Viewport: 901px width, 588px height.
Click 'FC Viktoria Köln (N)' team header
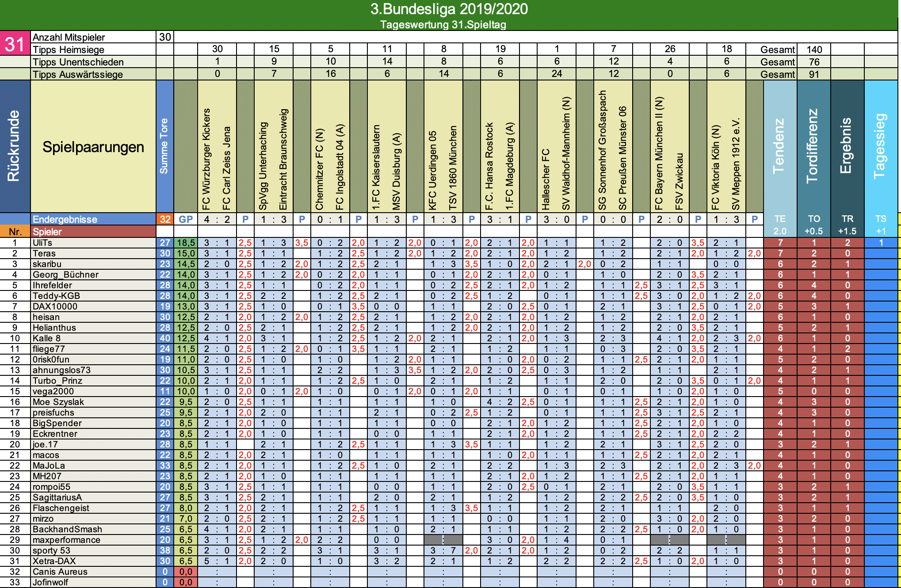(716, 167)
